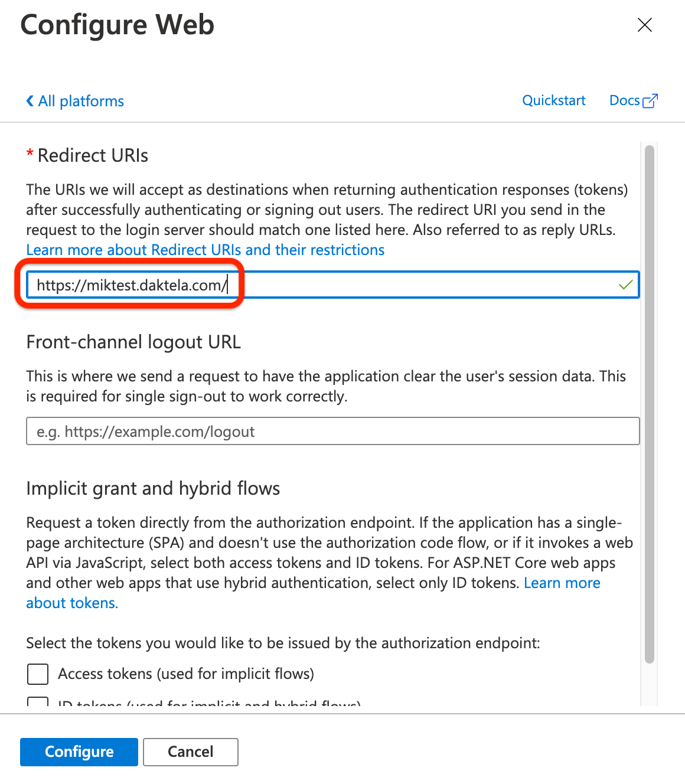The height and width of the screenshot is (784, 685).
Task: Click the red asterisk beside Redirect URIs
Action: [30, 155]
